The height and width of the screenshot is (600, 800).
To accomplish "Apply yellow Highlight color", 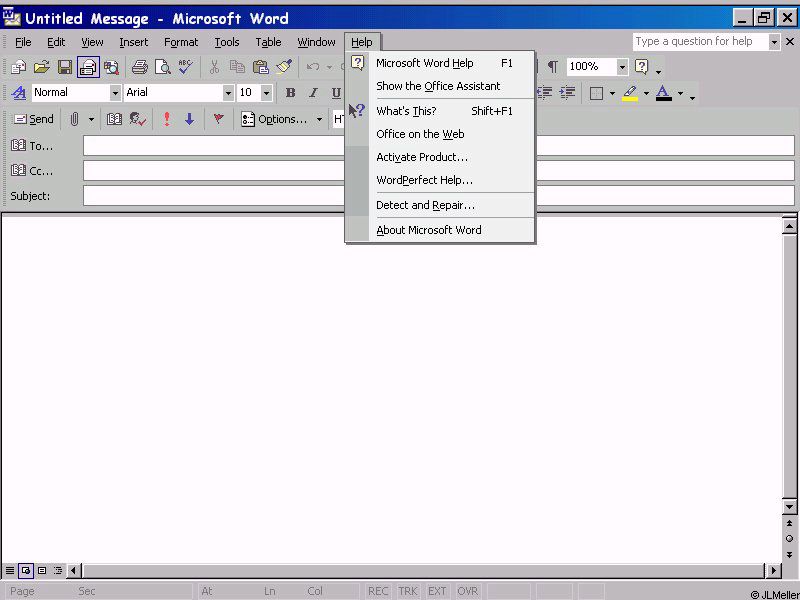I will click(630, 93).
